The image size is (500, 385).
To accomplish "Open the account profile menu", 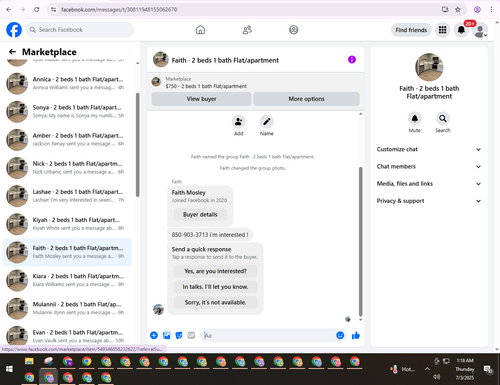I will pyautogui.click(x=480, y=30).
